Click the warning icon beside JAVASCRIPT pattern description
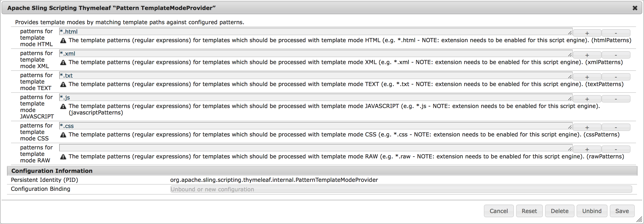This screenshot has height=224, width=644. 63,106
